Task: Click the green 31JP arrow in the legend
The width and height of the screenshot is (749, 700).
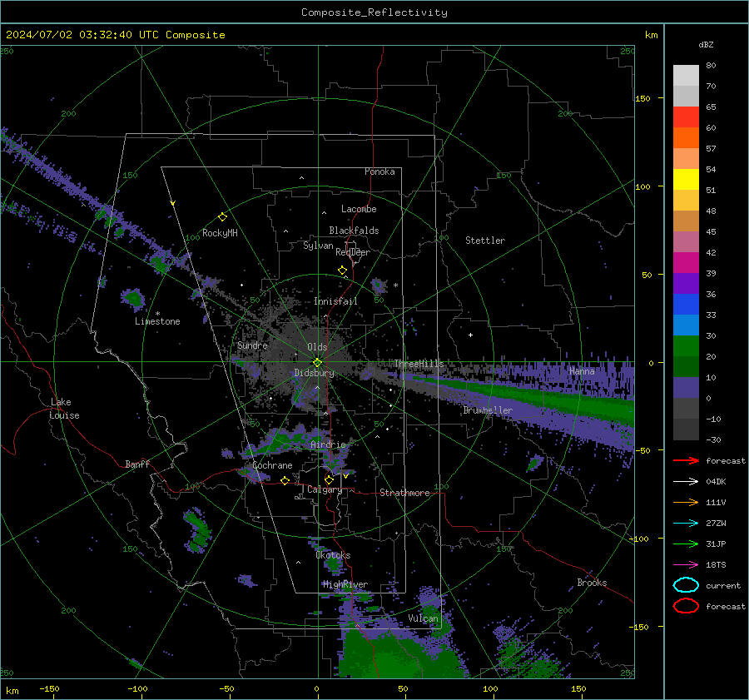Action: pos(686,544)
